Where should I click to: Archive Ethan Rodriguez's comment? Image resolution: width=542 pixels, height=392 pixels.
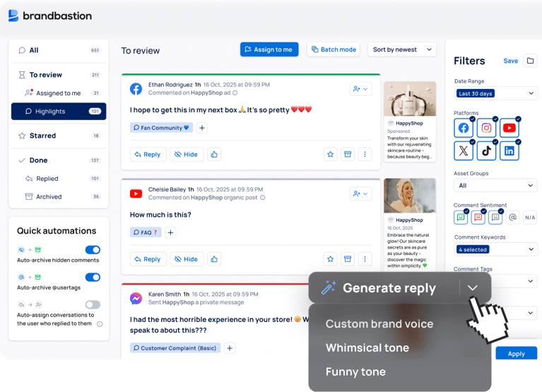348,155
